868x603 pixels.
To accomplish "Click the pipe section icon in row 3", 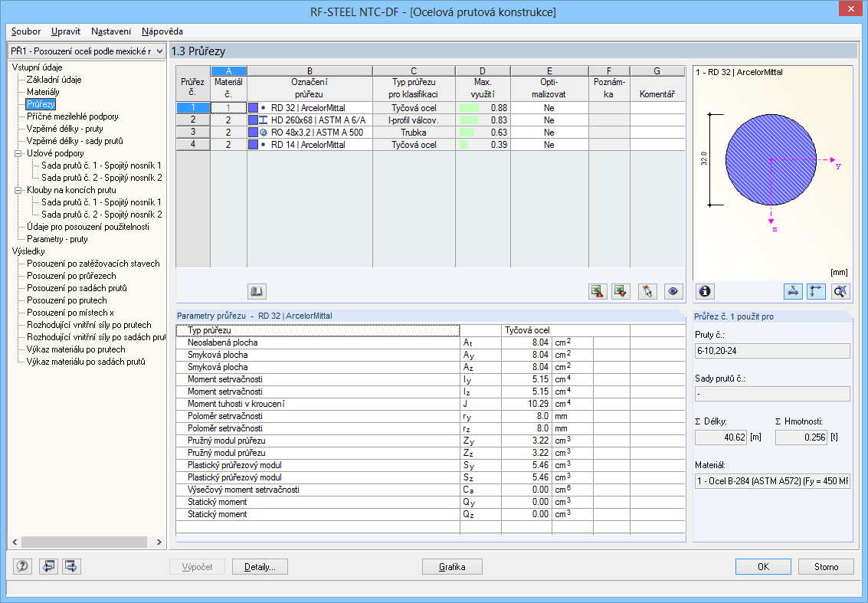I will coord(264,133).
